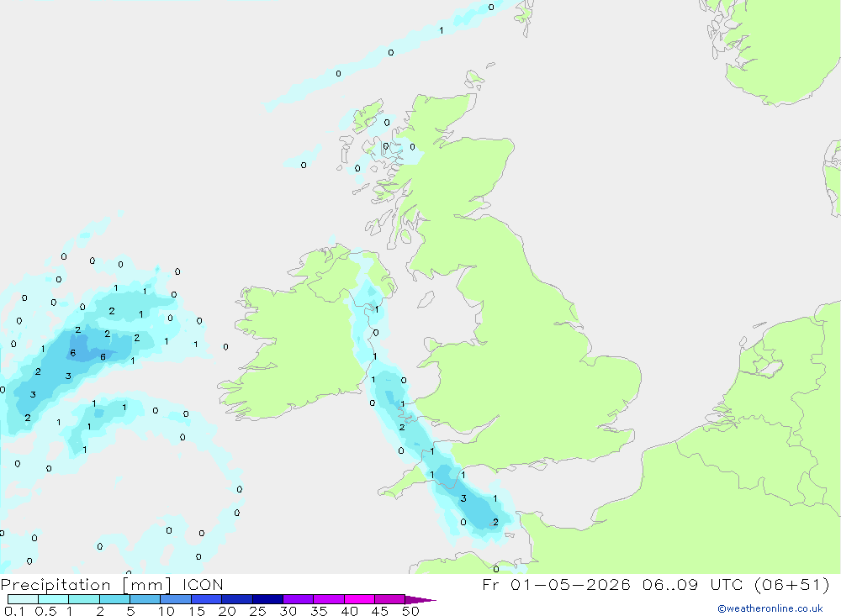This screenshot has width=841, height=616.
Task: Click the '0.1' legend scale label
Action: pyautogui.click(x=14, y=611)
